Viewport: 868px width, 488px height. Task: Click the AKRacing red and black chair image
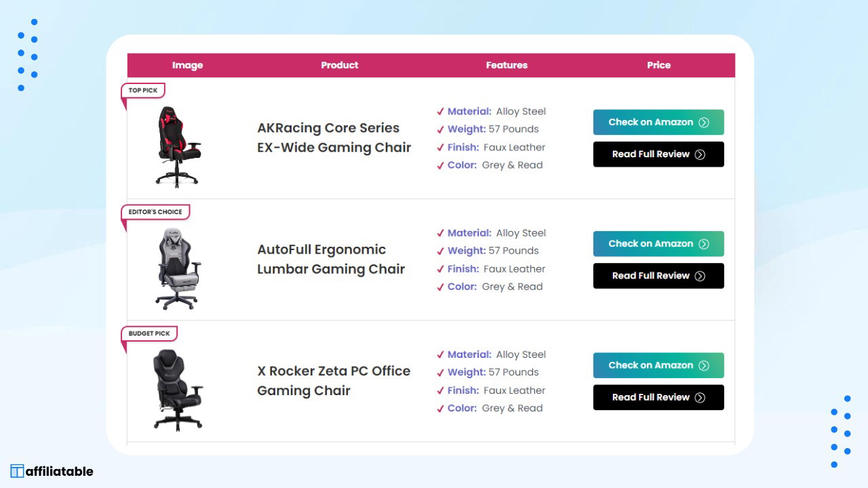coord(178,147)
